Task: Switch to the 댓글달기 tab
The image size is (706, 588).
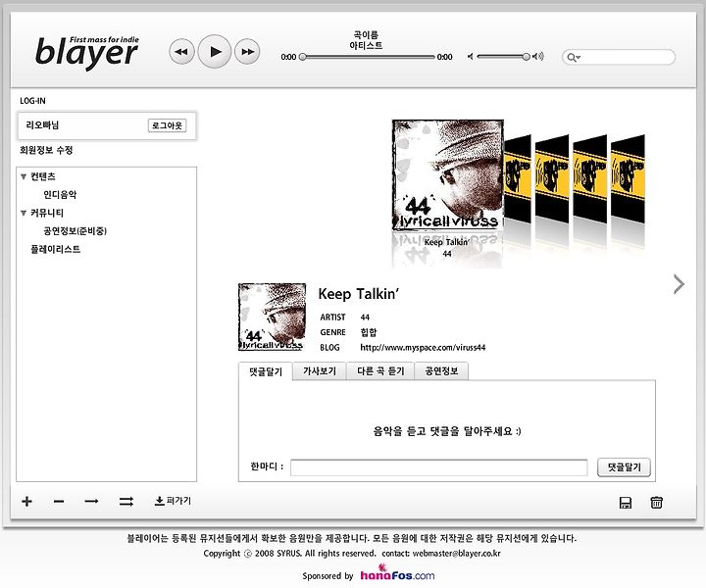Action: click(266, 371)
